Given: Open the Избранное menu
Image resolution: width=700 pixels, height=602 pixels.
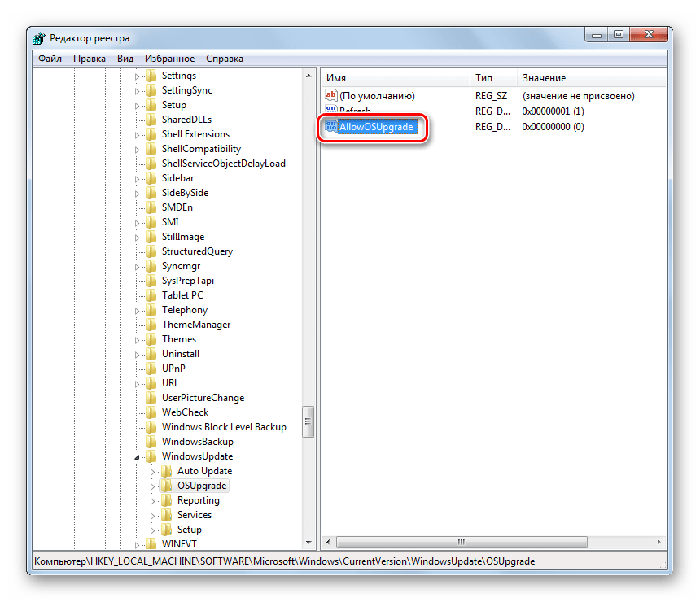Looking at the screenshot, I should click(x=169, y=59).
